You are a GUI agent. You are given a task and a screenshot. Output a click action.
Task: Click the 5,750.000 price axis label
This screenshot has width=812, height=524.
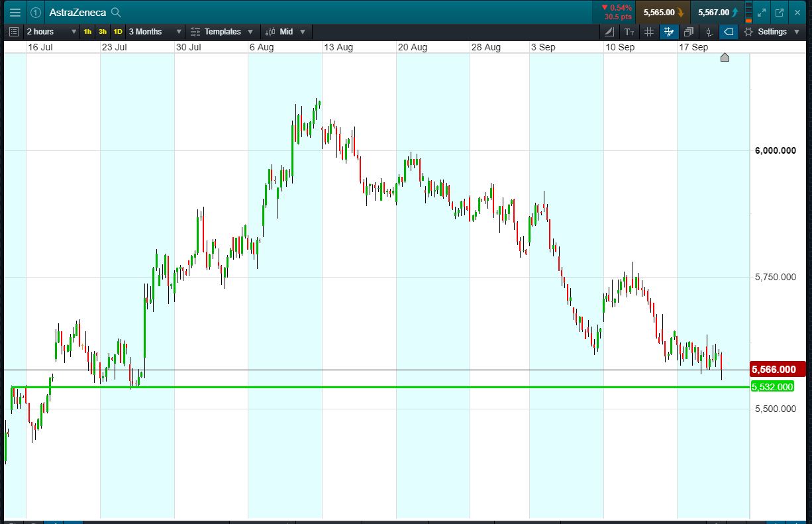(776, 278)
